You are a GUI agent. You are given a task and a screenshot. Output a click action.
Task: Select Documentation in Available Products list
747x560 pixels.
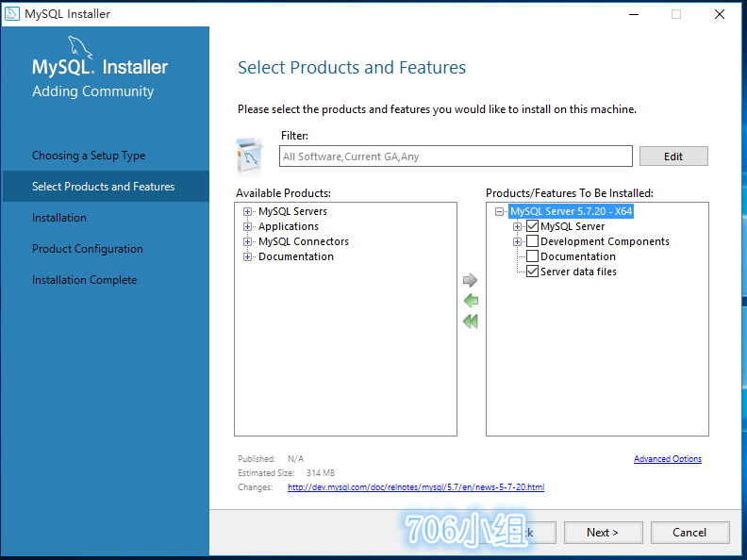296,256
